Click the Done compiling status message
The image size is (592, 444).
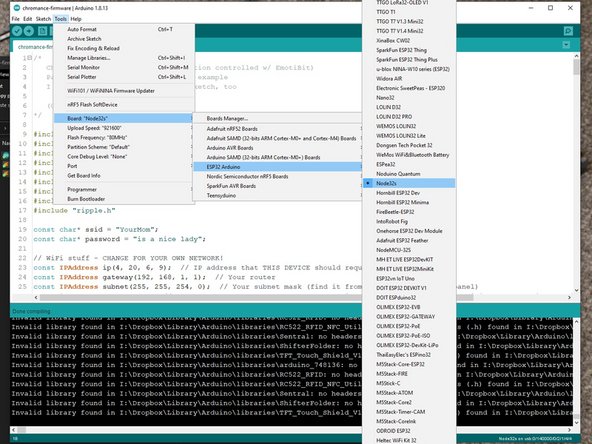tap(31, 311)
